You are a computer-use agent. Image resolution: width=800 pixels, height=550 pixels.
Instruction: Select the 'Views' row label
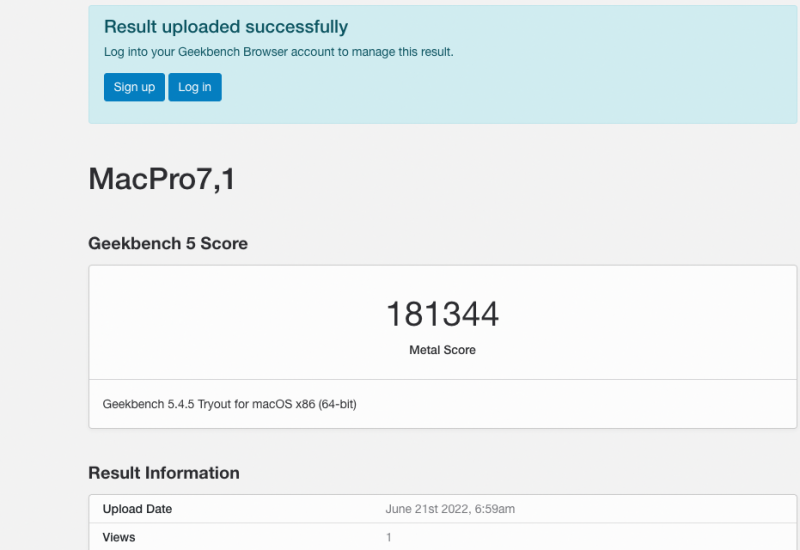click(x=119, y=537)
